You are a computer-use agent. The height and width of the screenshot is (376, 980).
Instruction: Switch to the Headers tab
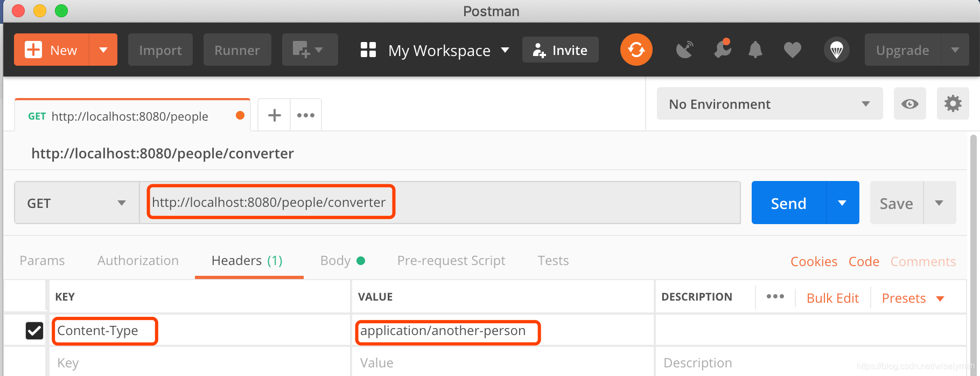[x=247, y=261]
